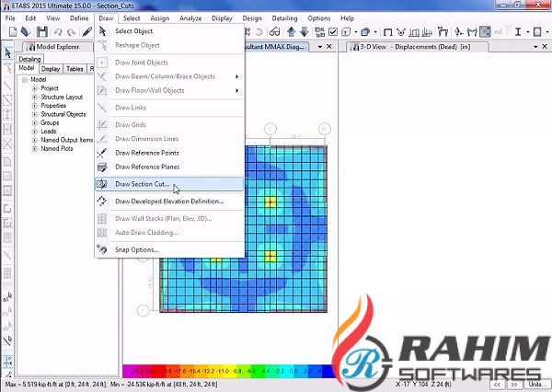Click the Developed Elevation icon in menu
Viewport: 552px width, 392px height.
(x=102, y=202)
